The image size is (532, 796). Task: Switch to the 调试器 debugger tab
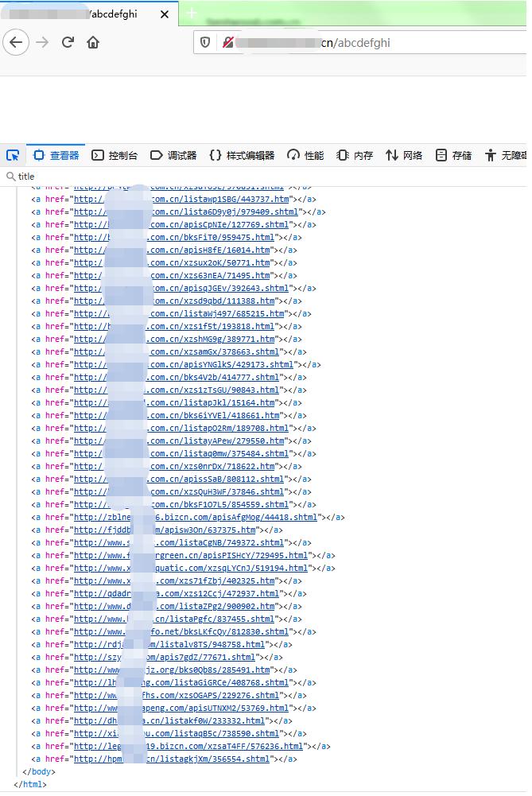[x=173, y=155]
